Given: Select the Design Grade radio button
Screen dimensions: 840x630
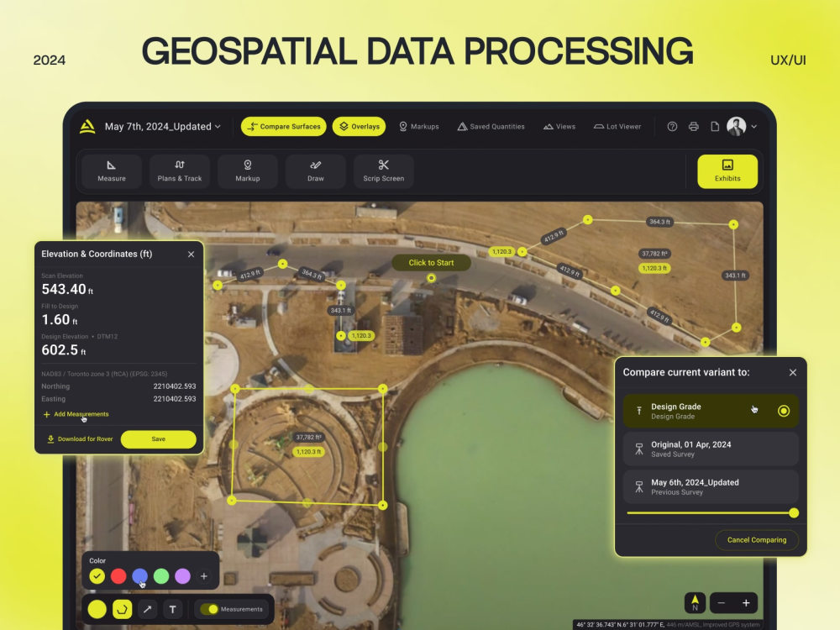Looking at the screenshot, I should click(x=783, y=411).
